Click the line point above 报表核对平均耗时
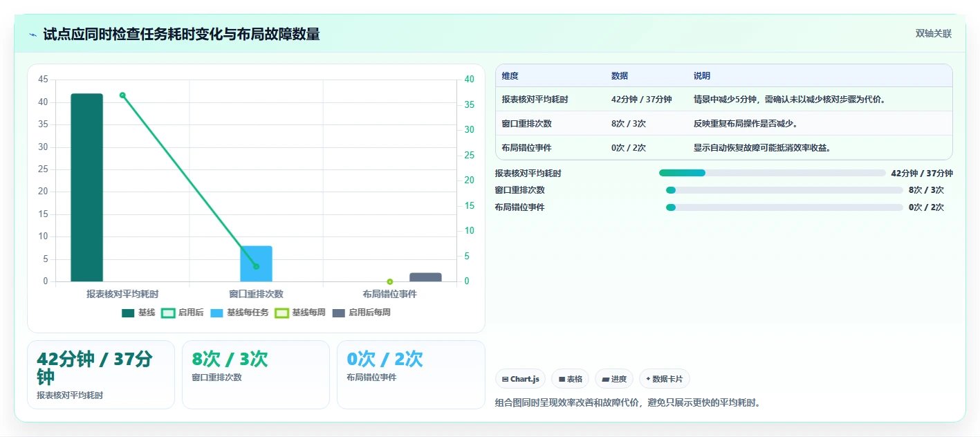The width and height of the screenshot is (980, 437). pos(122,95)
